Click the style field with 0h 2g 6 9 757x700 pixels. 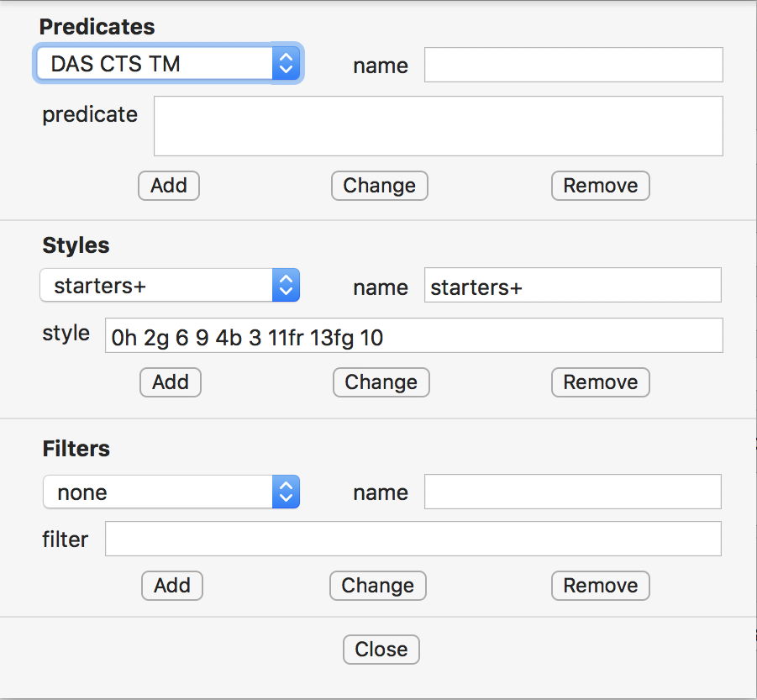point(413,335)
